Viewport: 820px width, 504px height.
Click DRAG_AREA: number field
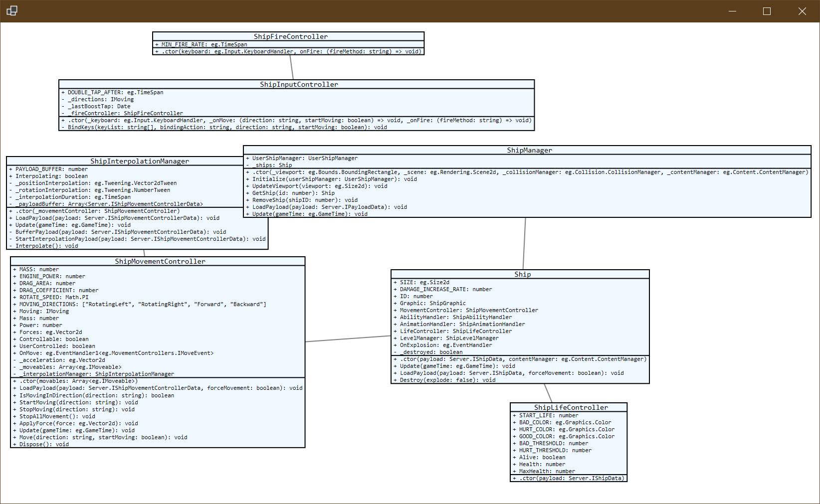(44, 283)
